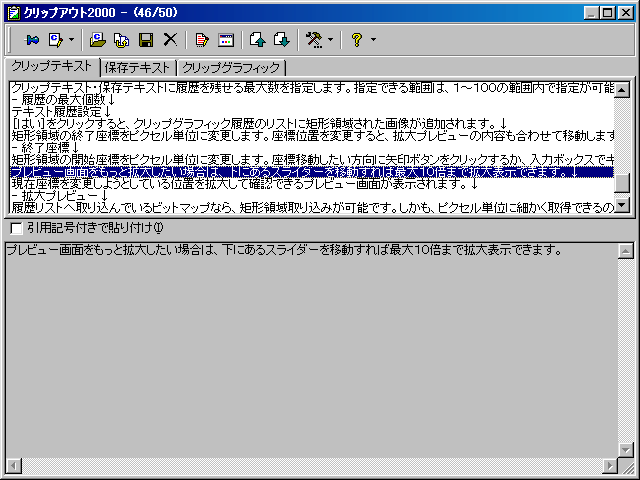Click the document with pencil clip icon
The image size is (640, 480).
coord(56,40)
